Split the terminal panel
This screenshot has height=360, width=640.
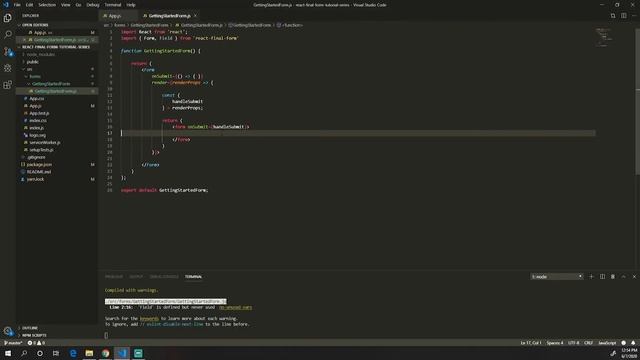pos(602,277)
